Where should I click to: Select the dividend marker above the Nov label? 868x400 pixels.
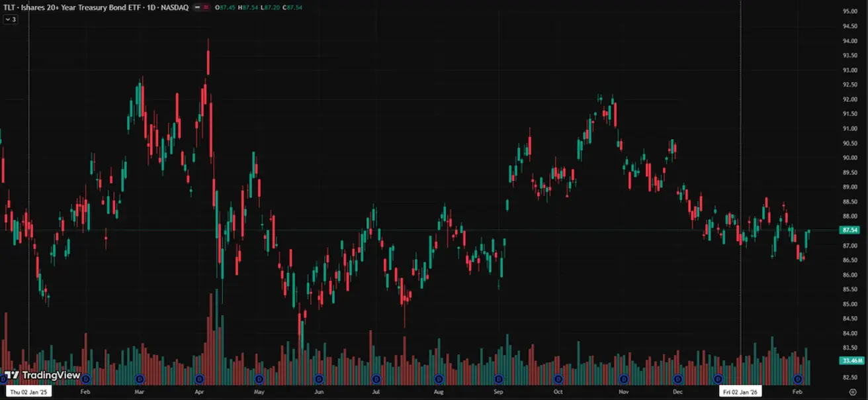pyautogui.click(x=623, y=379)
